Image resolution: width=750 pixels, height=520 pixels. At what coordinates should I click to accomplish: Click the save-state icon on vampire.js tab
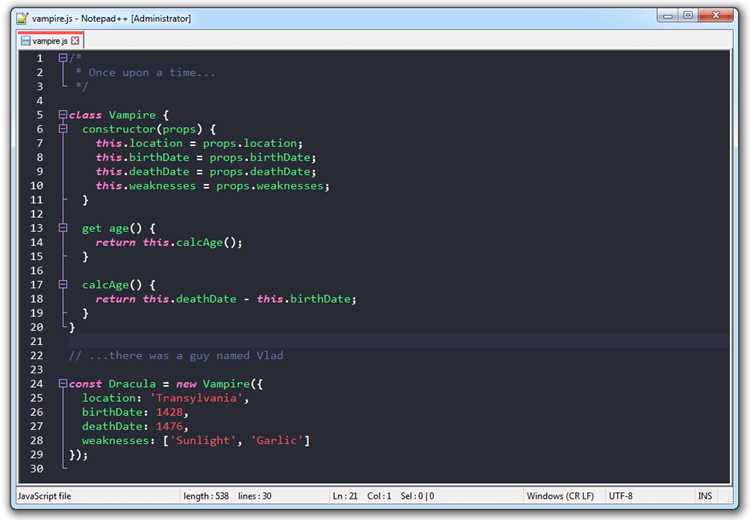(26, 41)
